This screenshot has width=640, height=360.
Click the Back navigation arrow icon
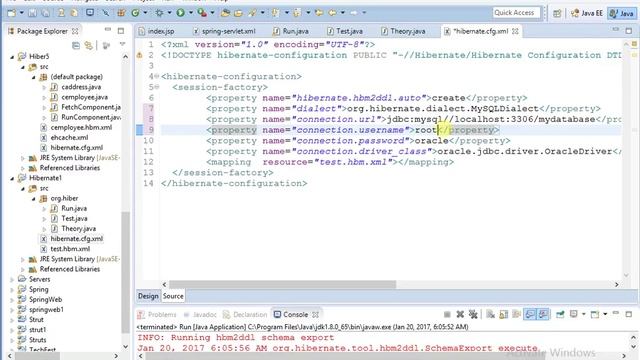coord(333,13)
